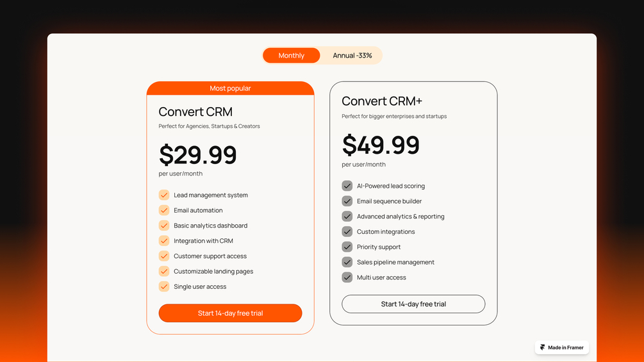Click the $29.99 price text
The image size is (644, 362).
tap(198, 155)
